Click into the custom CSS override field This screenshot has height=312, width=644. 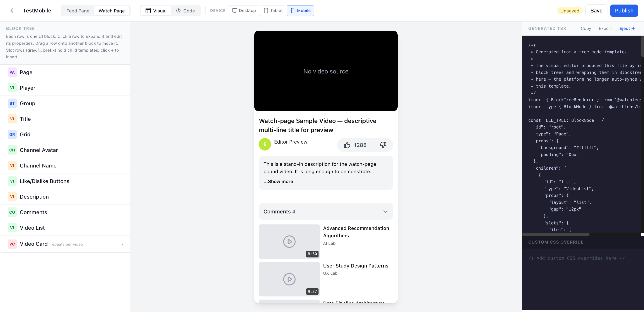583,279
